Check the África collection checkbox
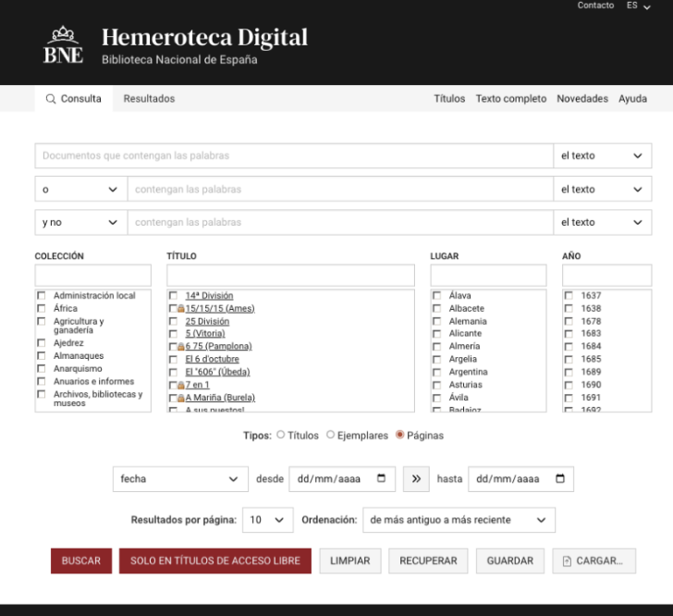673x616 pixels. click(x=42, y=308)
